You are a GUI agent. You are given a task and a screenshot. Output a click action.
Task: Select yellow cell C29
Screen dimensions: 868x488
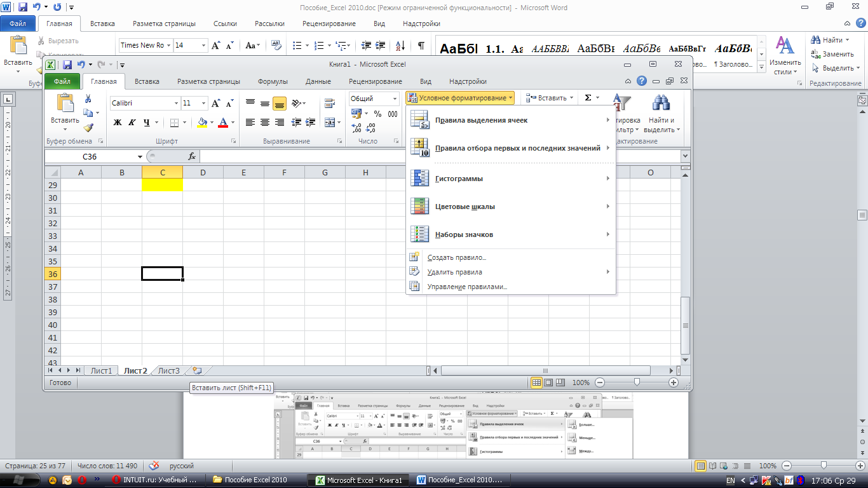pyautogui.click(x=162, y=185)
